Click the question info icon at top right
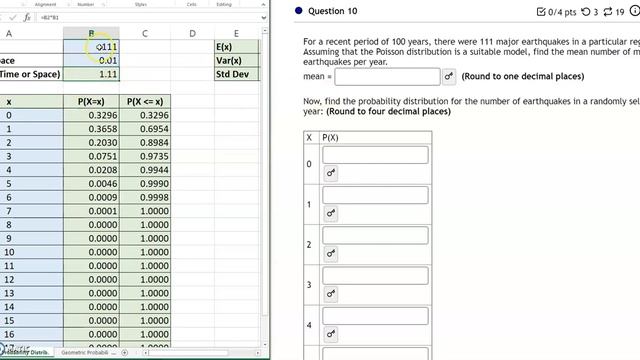 coord(635,11)
